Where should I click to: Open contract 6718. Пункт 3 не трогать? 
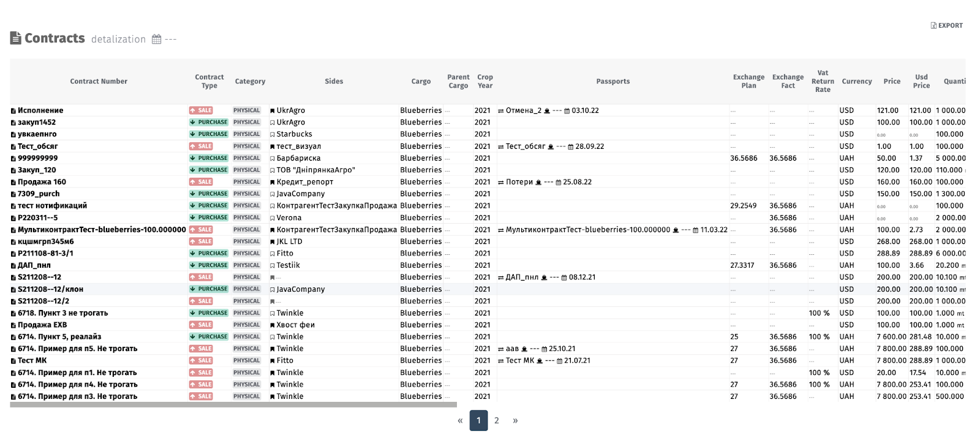(62, 313)
